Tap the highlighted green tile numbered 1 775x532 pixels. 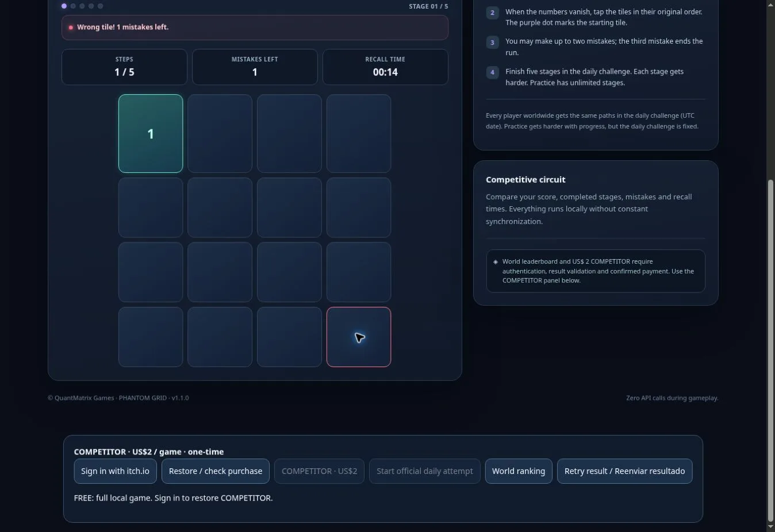pyautogui.click(x=151, y=133)
